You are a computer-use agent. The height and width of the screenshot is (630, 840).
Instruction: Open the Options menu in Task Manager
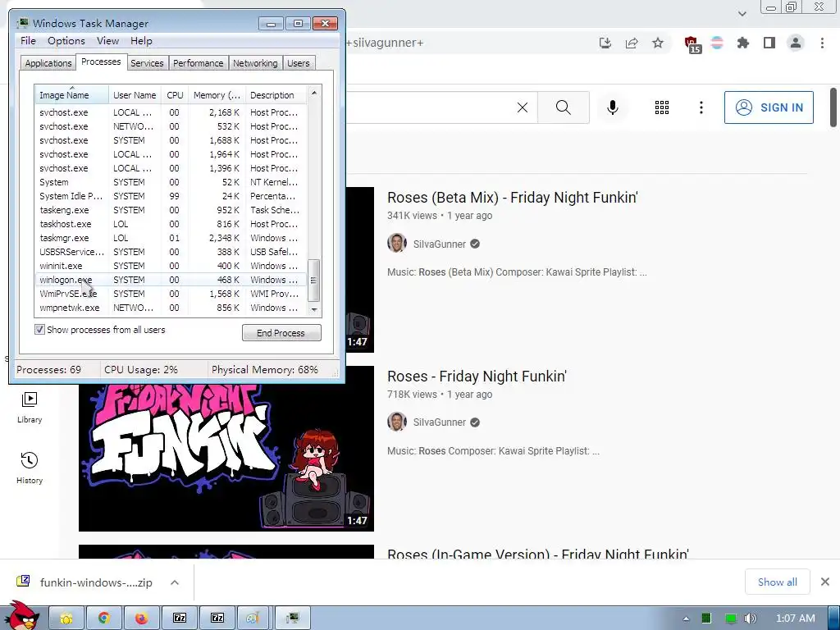66,41
